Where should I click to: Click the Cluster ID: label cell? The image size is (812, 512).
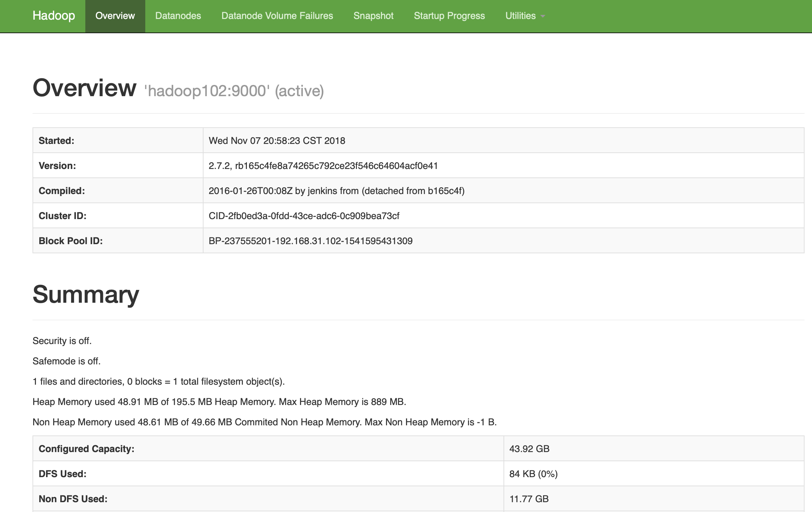click(x=118, y=216)
